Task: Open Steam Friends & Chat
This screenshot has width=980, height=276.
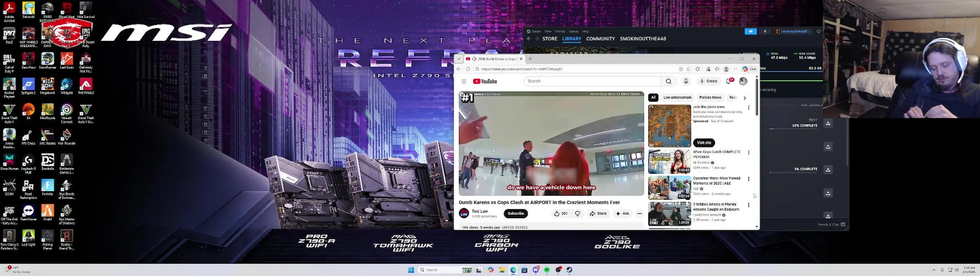Action: [831, 225]
